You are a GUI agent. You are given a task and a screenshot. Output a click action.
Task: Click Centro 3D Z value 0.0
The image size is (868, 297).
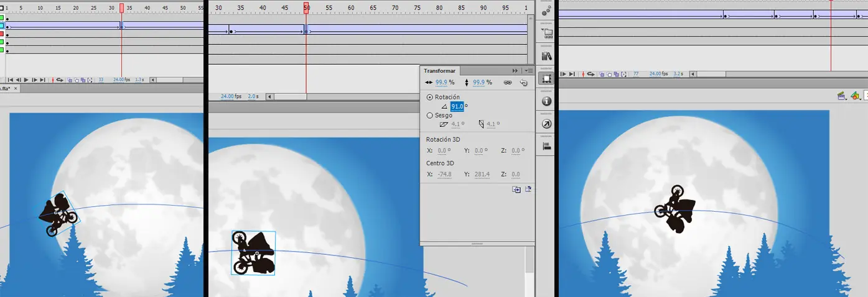pyautogui.click(x=516, y=175)
